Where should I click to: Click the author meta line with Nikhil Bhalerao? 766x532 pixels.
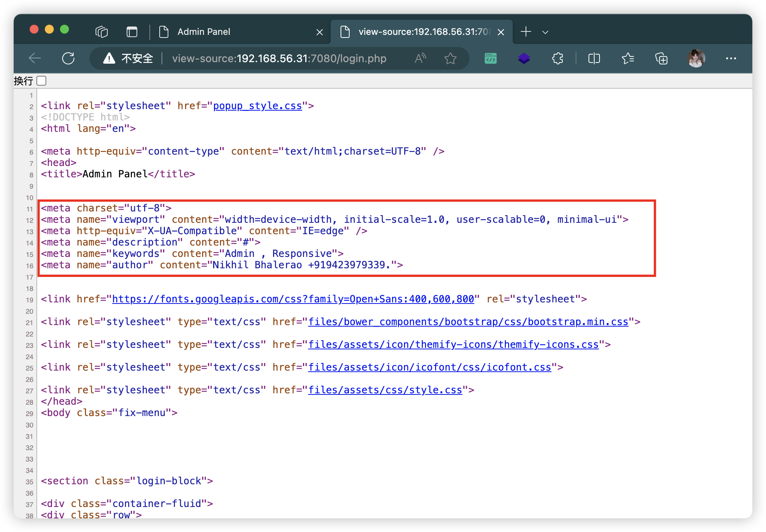point(222,265)
